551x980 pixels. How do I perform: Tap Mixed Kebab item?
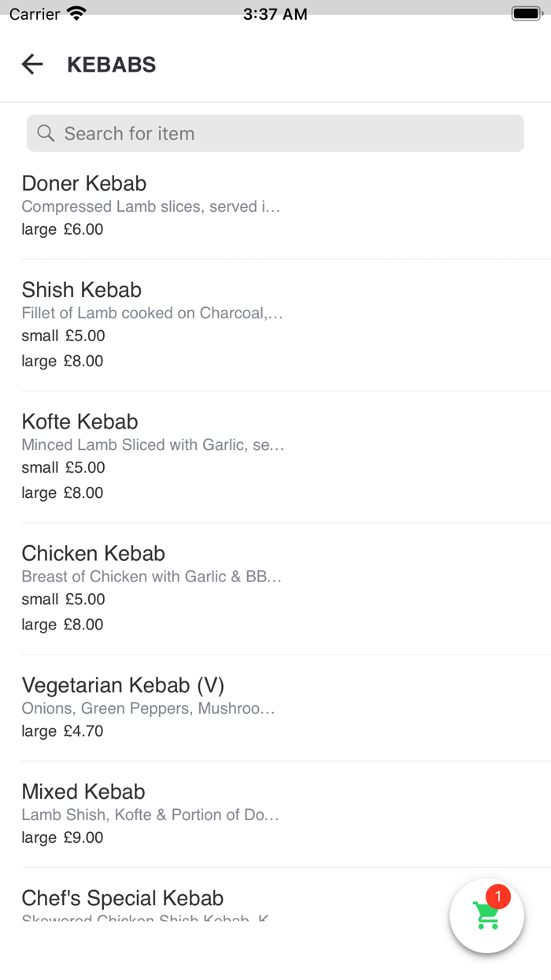click(x=83, y=791)
